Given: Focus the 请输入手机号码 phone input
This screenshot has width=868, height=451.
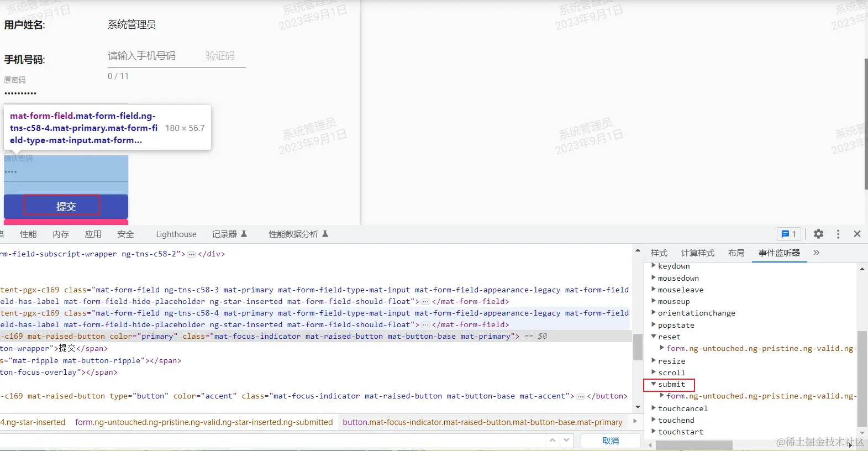Looking at the screenshot, I should (x=152, y=56).
